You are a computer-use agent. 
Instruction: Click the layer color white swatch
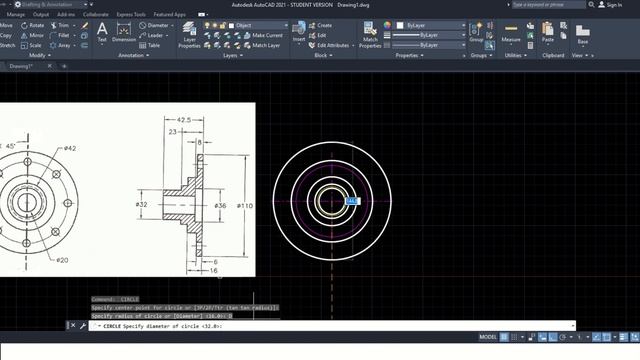231,25
